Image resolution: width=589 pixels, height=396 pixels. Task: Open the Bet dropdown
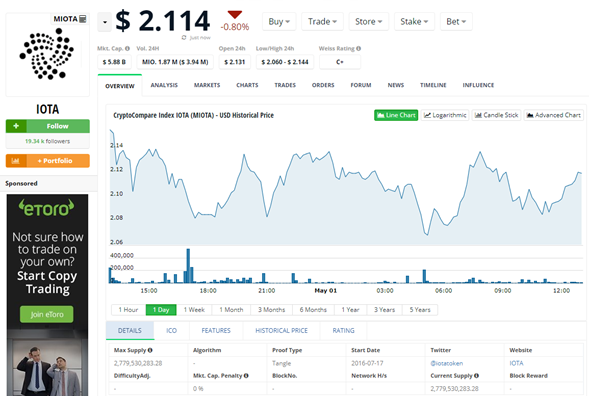456,22
